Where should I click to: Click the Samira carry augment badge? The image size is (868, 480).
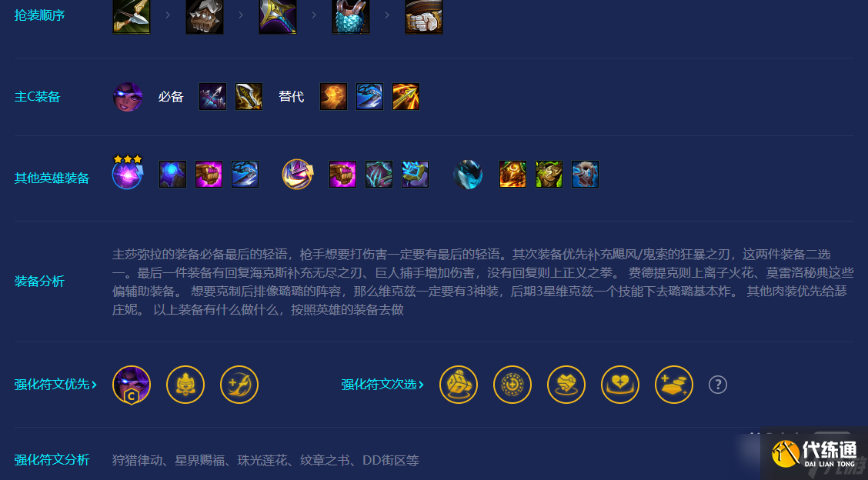pyautogui.click(x=131, y=385)
